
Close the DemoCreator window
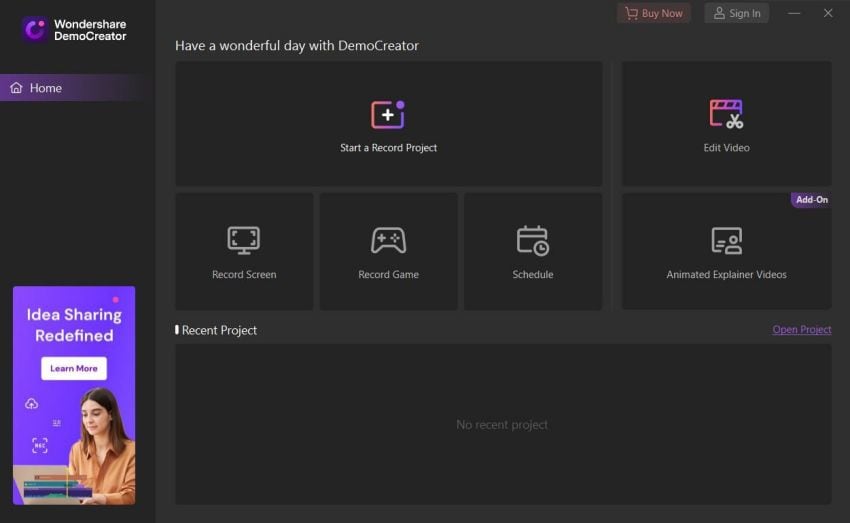(828, 13)
